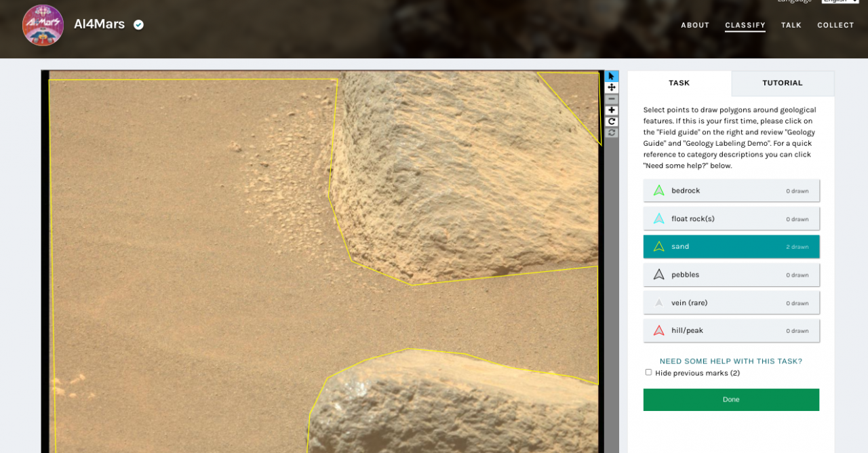
Task: Open the AI4Mars project avatar logo
Action: tap(43, 25)
